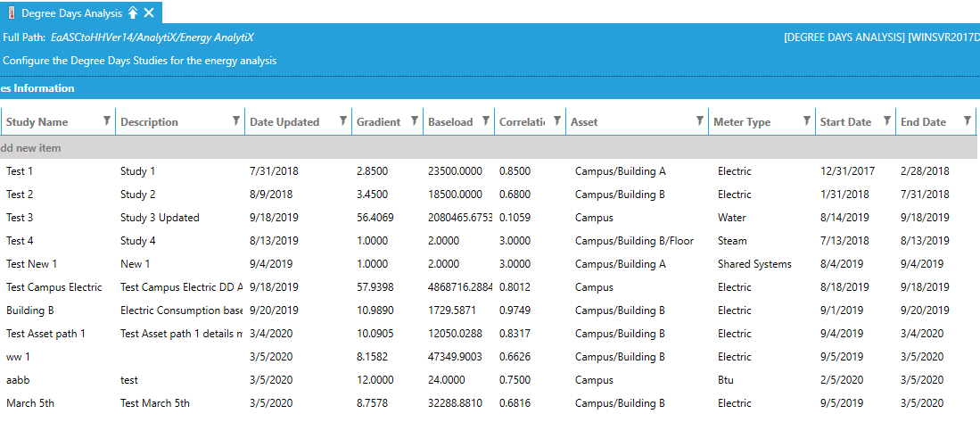The height and width of the screenshot is (439, 980).
Task: Pin the Degree Days Analysis tab
Action: point(133,12)
